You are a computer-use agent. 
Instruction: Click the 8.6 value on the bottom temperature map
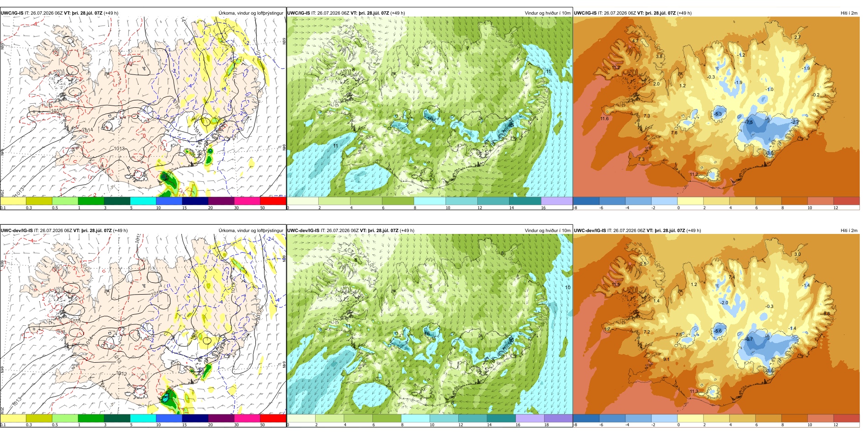[827, 314]
